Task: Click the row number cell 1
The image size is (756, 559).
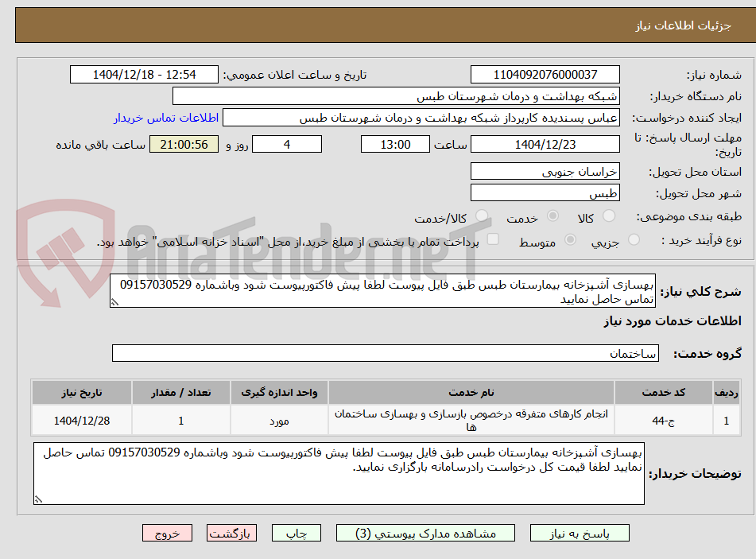Action: (726, 421)
